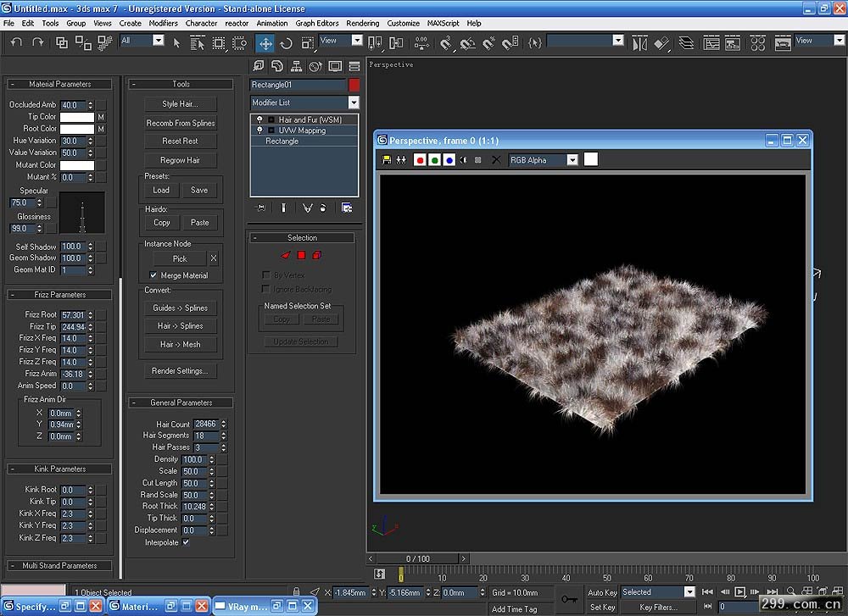
Task: Open the Tip Color swatch
Action: (77, 117)
